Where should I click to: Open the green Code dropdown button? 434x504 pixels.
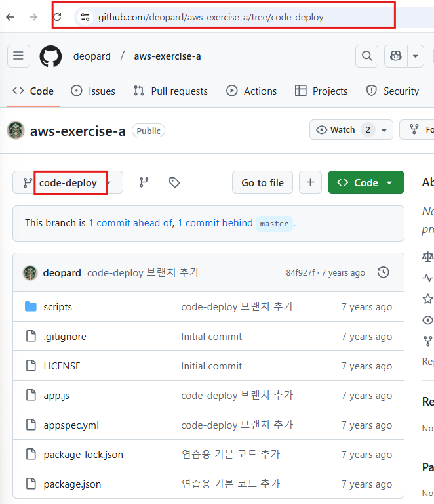click(366, 182)
